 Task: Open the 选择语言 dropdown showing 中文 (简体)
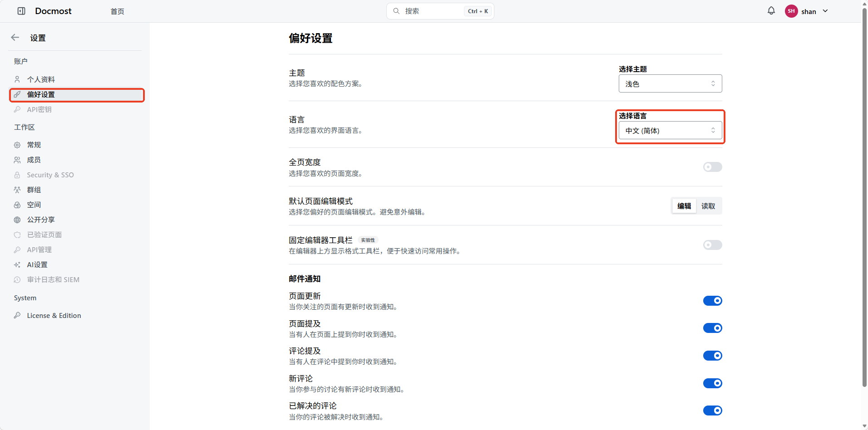[x=670, y=131]
